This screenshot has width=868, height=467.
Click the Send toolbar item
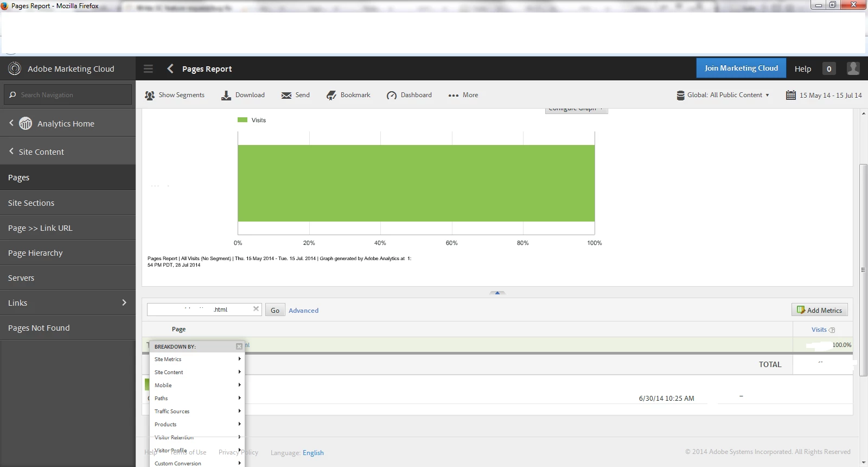[x=296, y=95]
